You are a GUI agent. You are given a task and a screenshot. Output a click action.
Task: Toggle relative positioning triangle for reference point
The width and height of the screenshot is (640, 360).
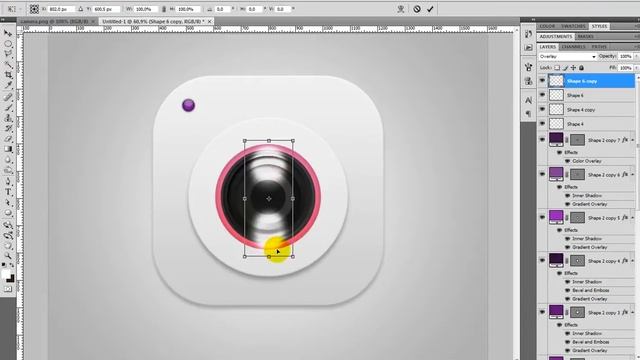click(80, 9)
